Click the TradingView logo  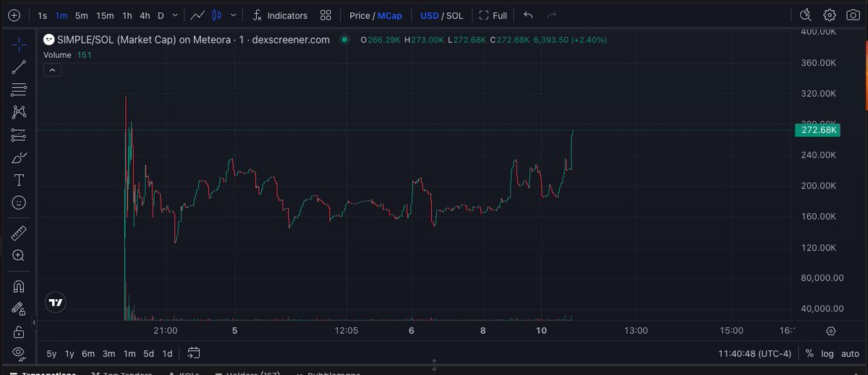pyautogui.click(x=55, y=303)
